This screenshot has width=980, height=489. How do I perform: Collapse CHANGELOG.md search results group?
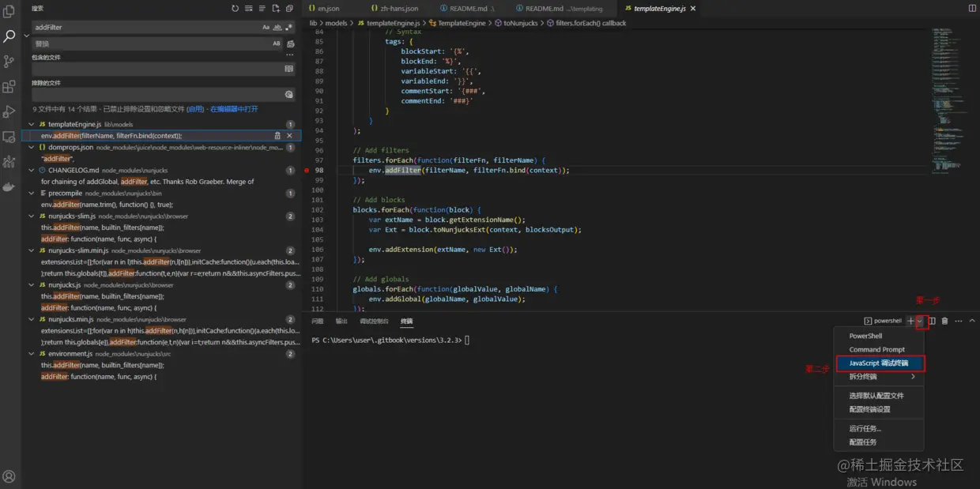[x=32, y=170]
